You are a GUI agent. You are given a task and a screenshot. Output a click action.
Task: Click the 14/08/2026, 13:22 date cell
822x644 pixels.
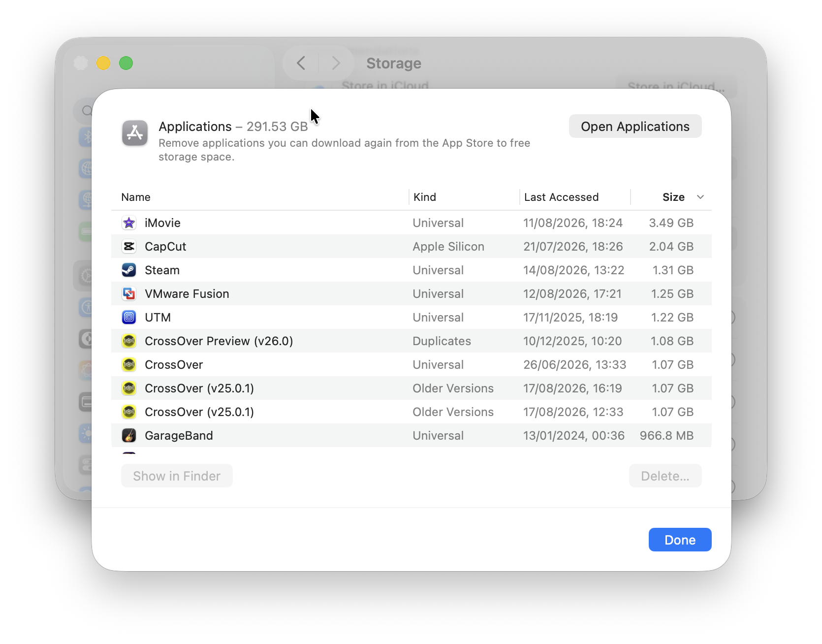tap(573, 270)
